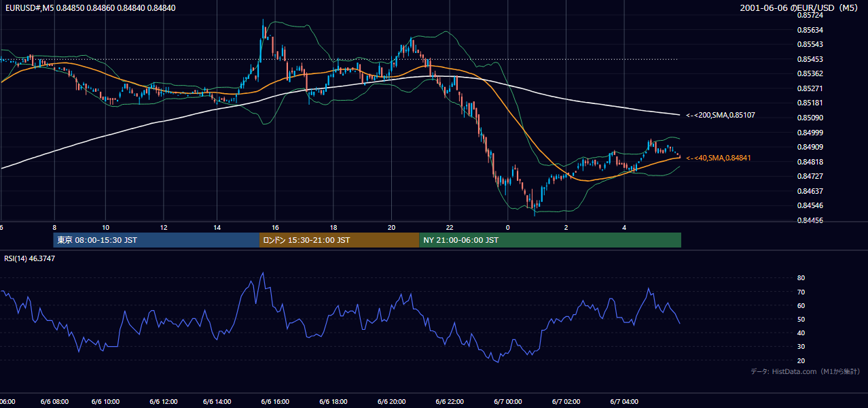Click price axis value 0.85724
The image size is (868, 408).
pyautogui.click(x=810, y=15)
